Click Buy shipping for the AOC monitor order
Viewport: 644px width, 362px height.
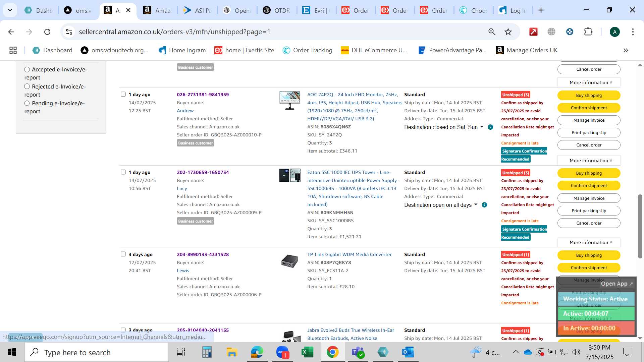tap(589, 95)
